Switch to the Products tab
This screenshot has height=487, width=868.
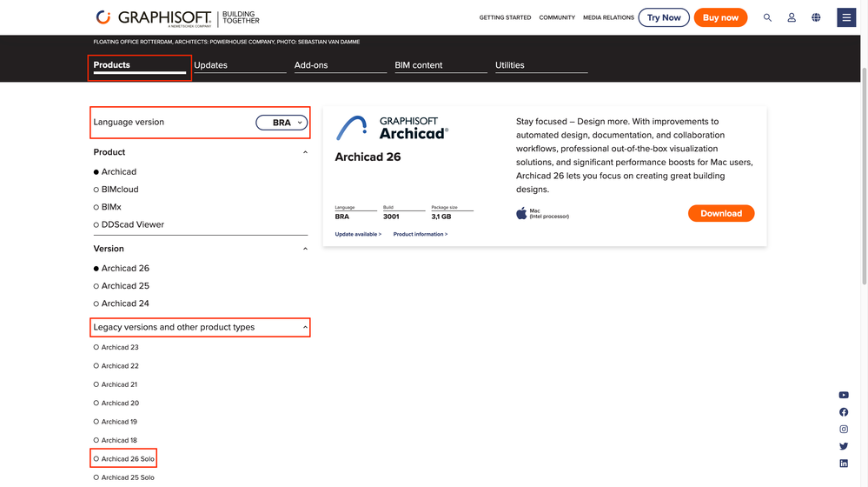140,65
